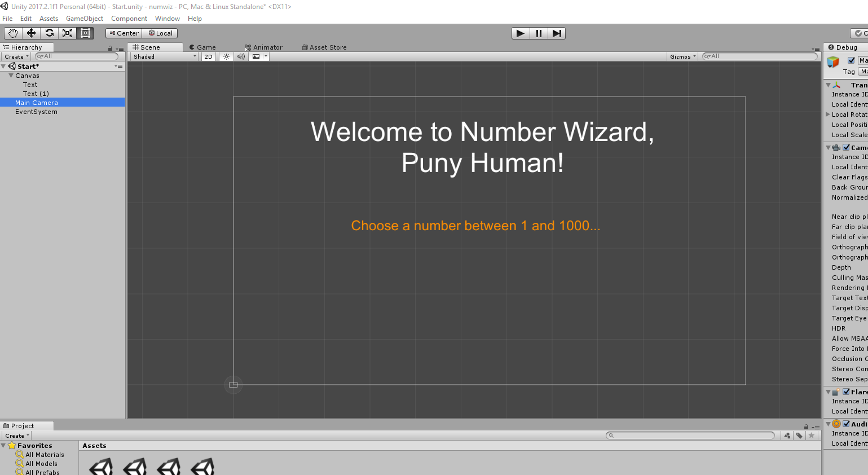Collapse the Canvas tree node
This screenshot has width=868, height=475.
(11, 76)
